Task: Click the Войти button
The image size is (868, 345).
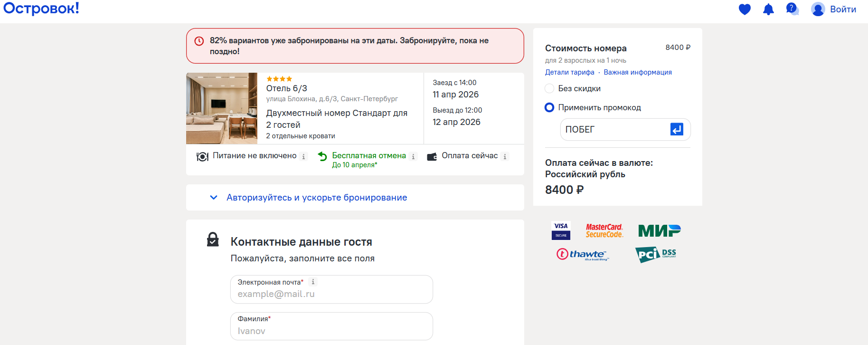Action: (x=843, y=9)
